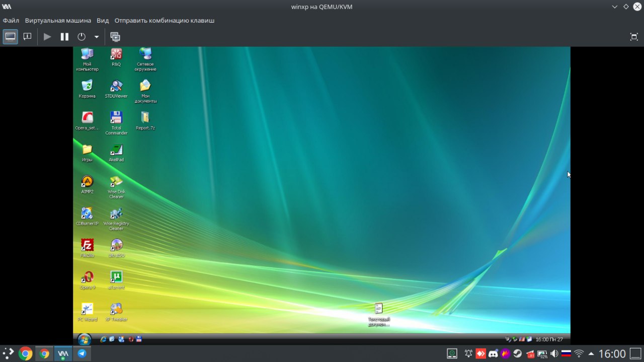
Task: Open uTorrent desktop shortcut
Action: pos(116,280)
